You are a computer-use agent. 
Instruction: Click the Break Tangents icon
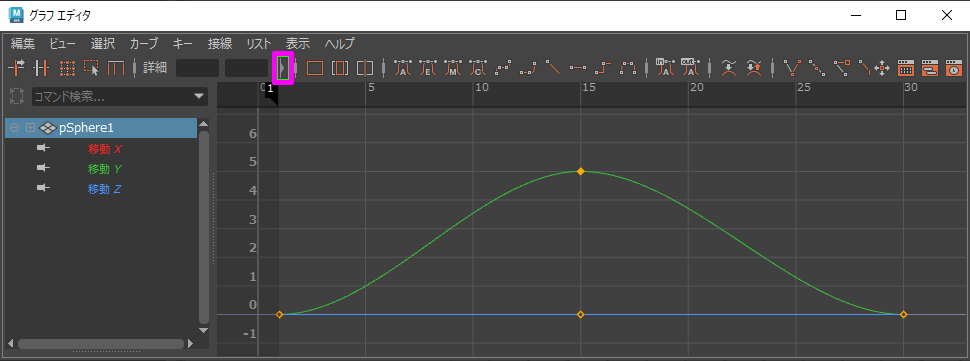click(x=792, y=67)
